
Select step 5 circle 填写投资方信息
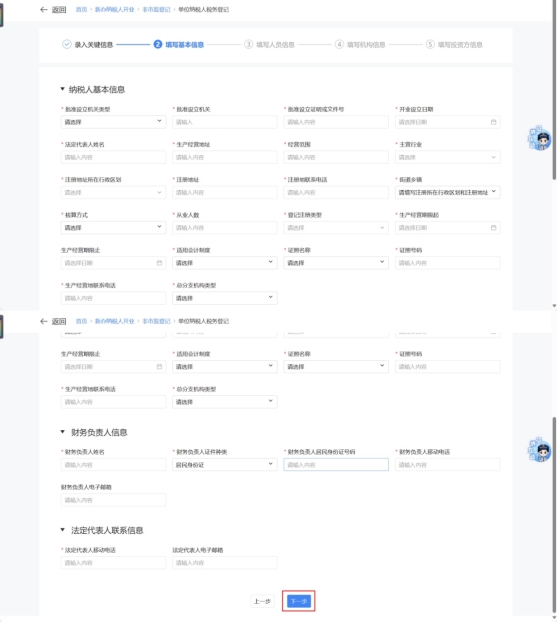[x=430, y=44]
